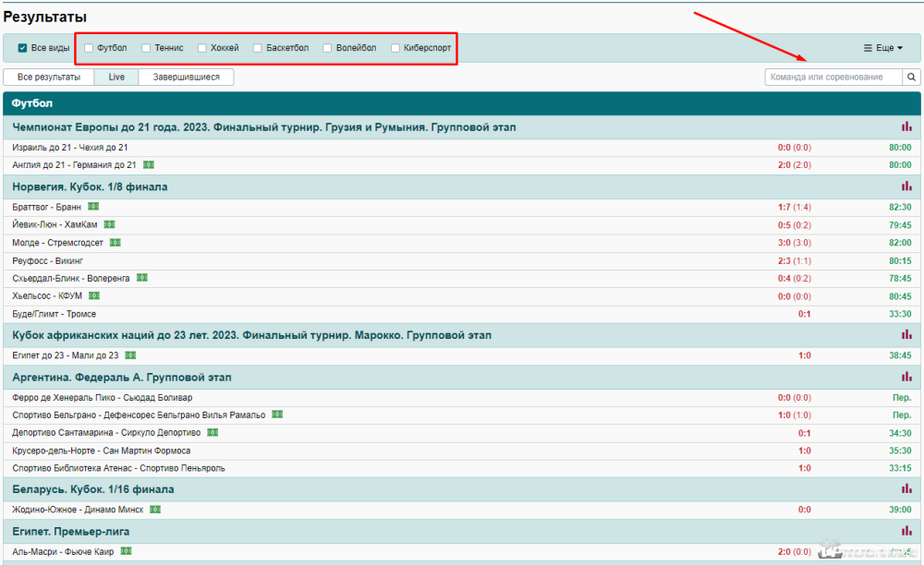Open statistics icon for Беларусь. Кубок
The width and height of the screenshot is (924, 565).
(x=906, y=488)
